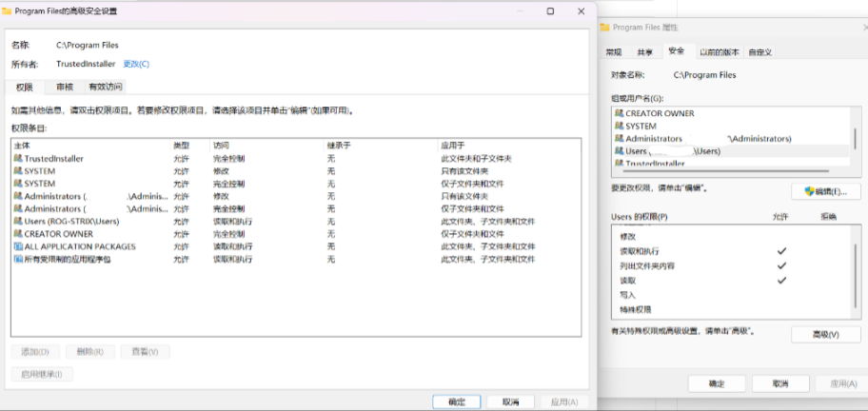Click the 继承于 column header
This screenshot has width=868, height=411.
pyautogui.click(x=381, y=146)
